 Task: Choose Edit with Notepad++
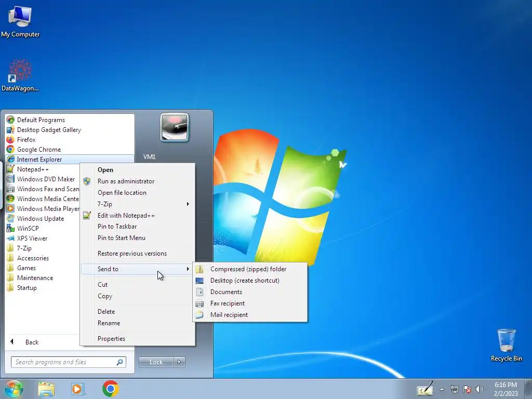coord(137,215)
